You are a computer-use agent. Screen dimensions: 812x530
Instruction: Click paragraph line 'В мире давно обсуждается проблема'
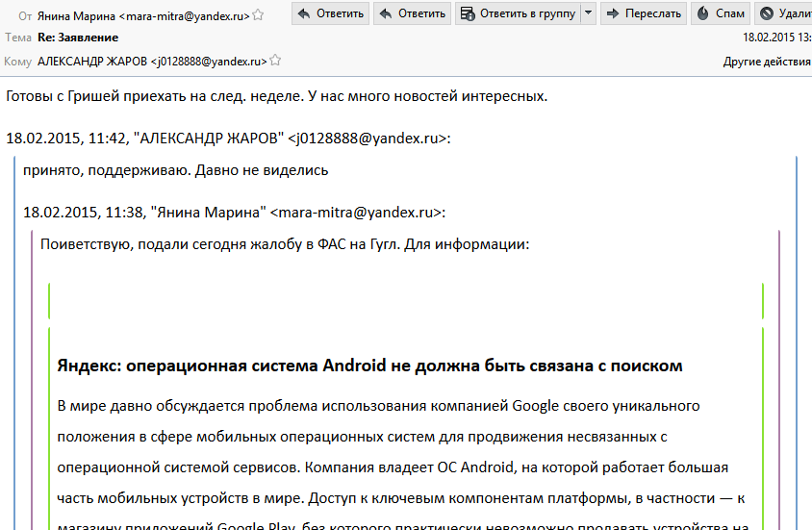[378, 406]
